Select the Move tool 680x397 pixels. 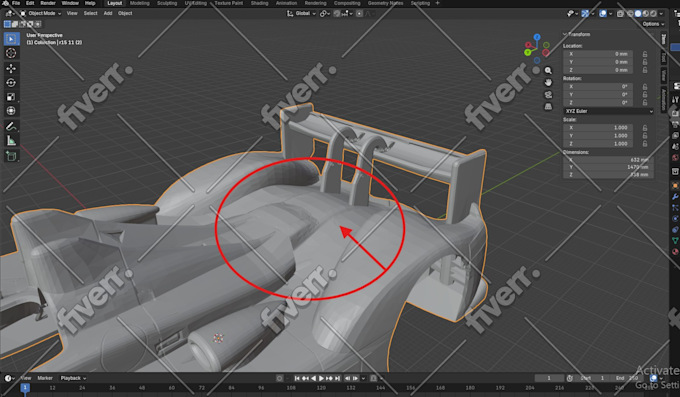click(x=11, y=68)
